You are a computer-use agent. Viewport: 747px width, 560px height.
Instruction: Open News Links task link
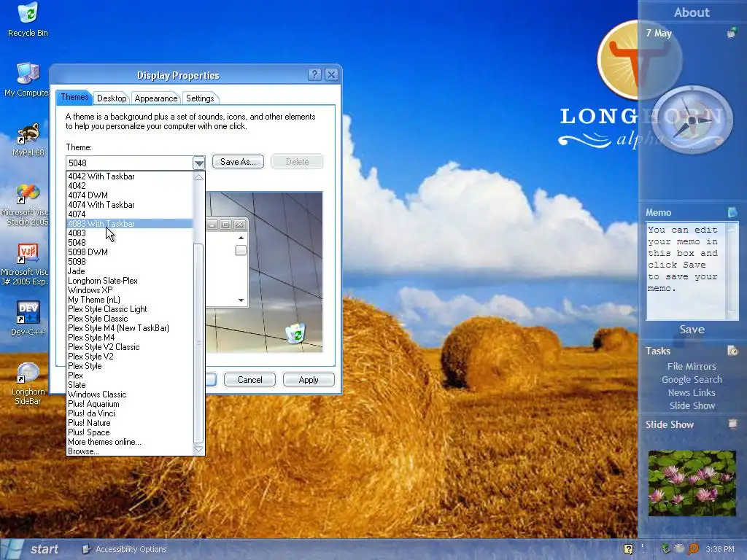click(x=692, y=392)
